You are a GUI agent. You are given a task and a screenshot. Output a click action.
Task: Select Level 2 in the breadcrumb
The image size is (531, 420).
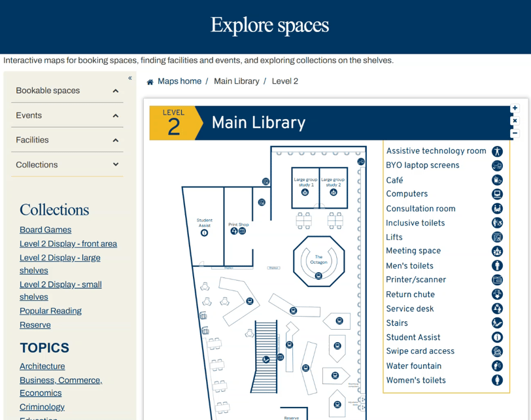[284, 81]
